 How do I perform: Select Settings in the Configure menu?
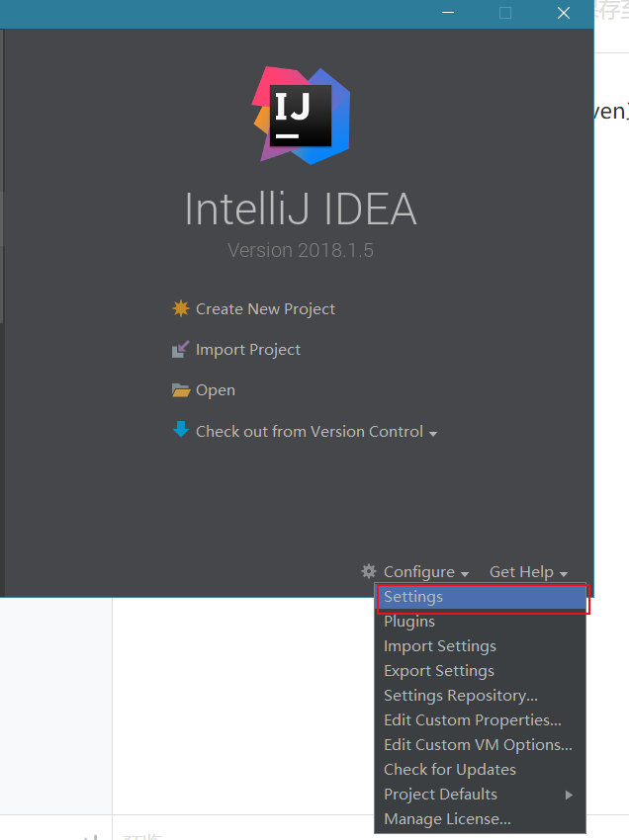(481, 597)
